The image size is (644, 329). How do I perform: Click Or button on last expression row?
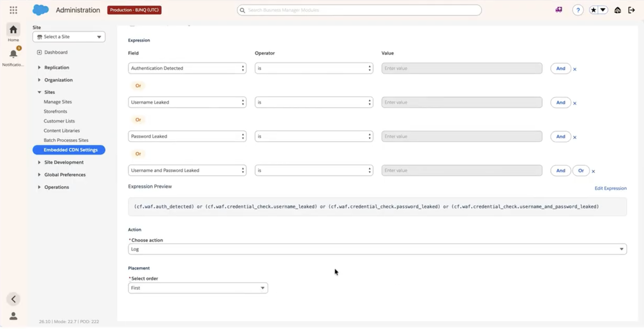(x=581, y=171)
